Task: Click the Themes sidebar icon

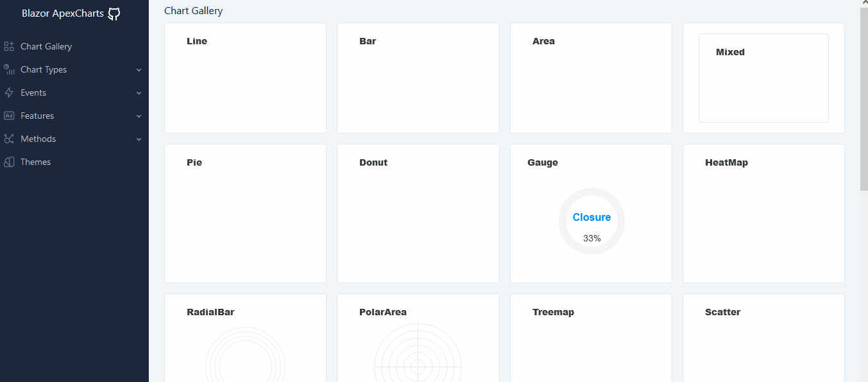Action: [x=8, y=161]
